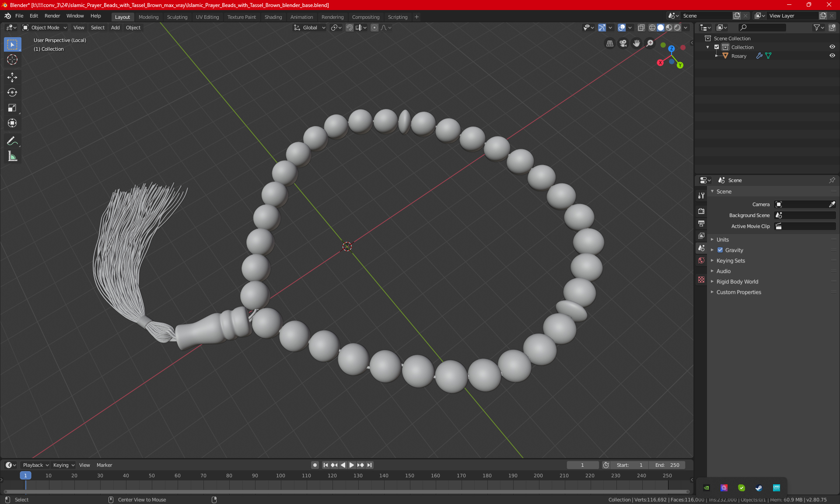Expand the Rigid Body World panel
The image size is (840, 504).
737,282
